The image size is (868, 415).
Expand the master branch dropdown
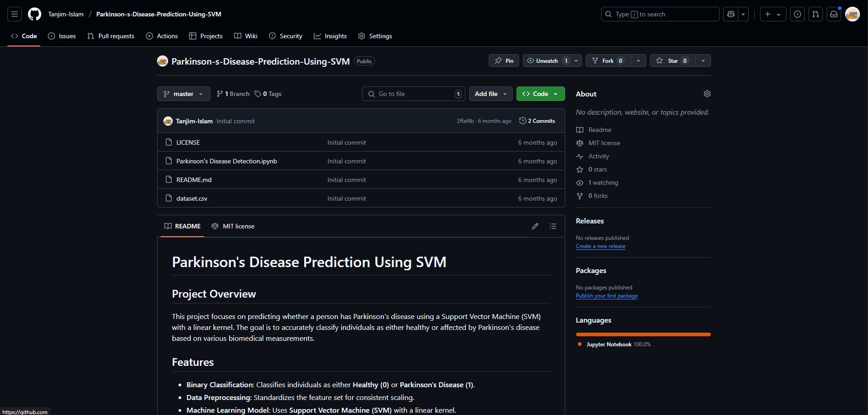click(184, 94)
